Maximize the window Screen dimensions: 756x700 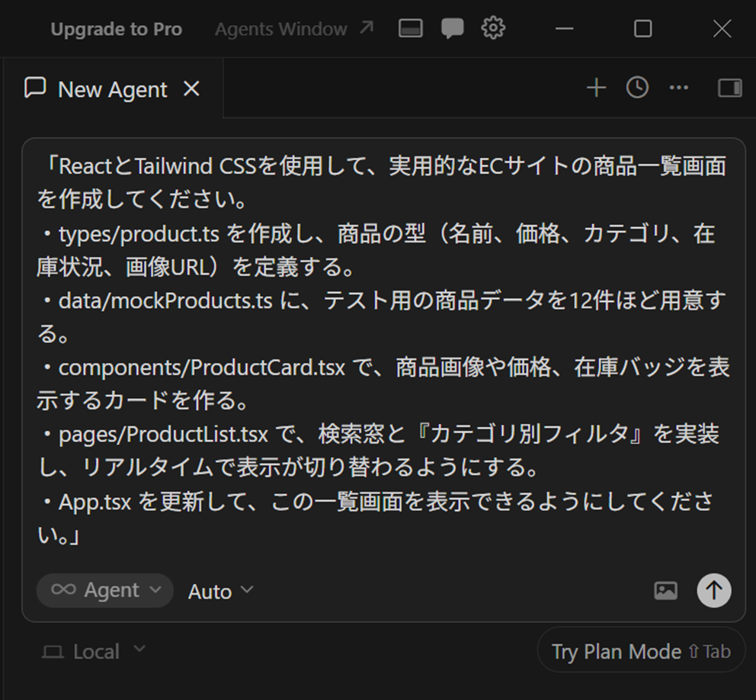point(643,29)
